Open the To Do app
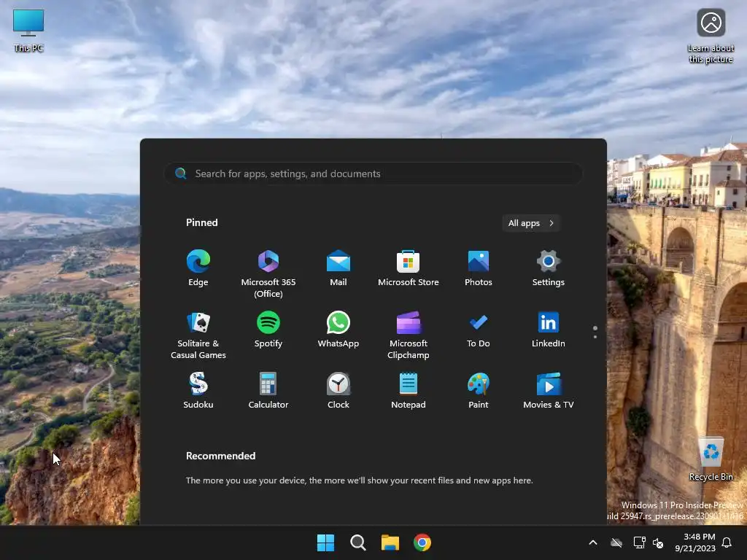747x560 pixels. (479, 330)
